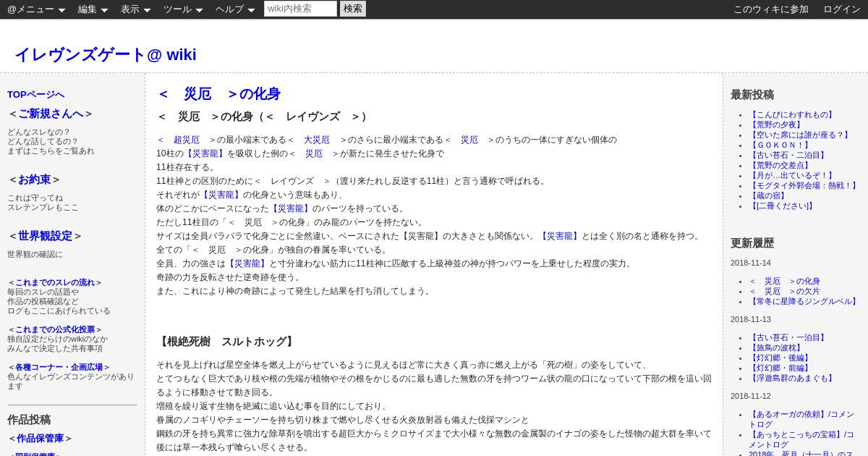Click このウィキに参加 link
The height and width of the screenshot is (456, 868).
pos(771,9)
